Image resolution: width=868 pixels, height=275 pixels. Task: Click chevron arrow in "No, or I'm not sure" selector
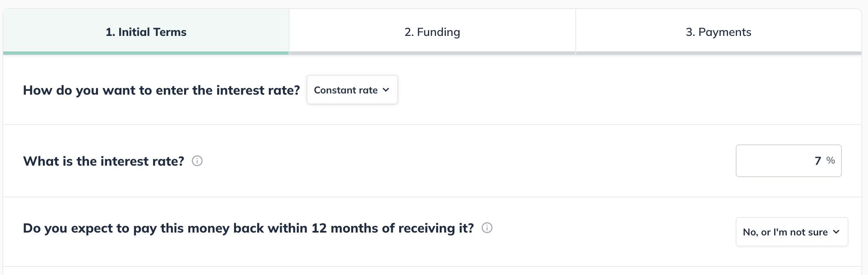[836, 232]
